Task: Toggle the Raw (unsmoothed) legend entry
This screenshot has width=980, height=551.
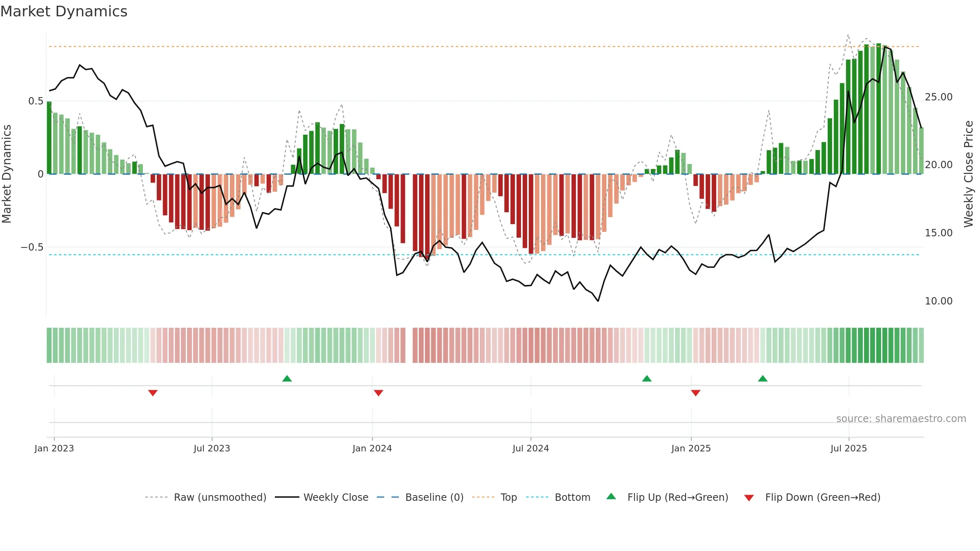Action: tap(206, 497)
